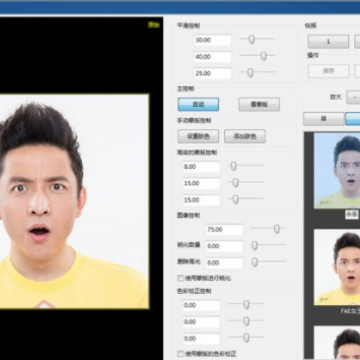360x360 pixels.
Task: Click the 删除高光 highlight removal slider
Action: [x=269, y=262]
